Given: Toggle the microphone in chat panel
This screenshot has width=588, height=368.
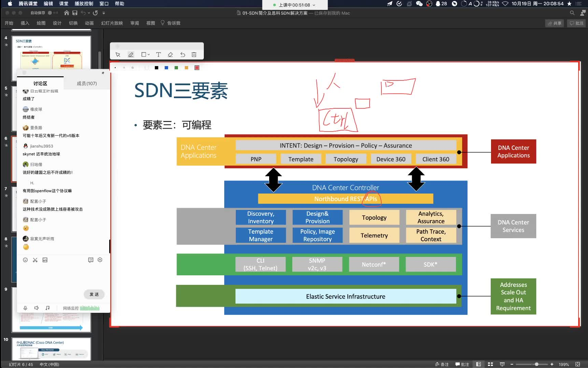Looking at the screenshot, I should (x=25, y=308).
